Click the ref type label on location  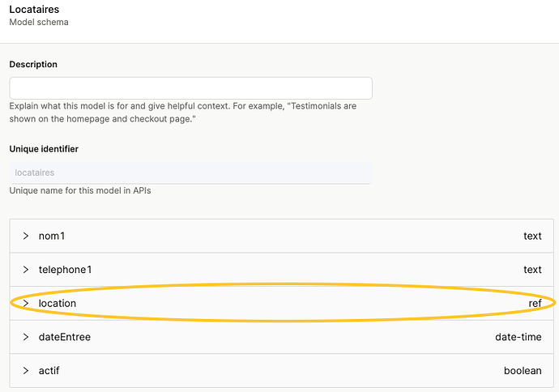tap(535, 304)
